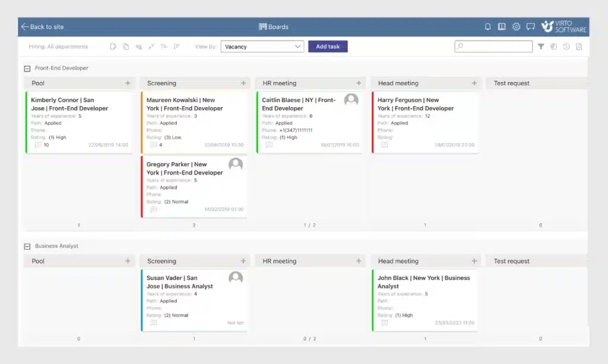Collapse the Front-End Developer swimlane
Screen dimensions: 608x364
point(27,69)
